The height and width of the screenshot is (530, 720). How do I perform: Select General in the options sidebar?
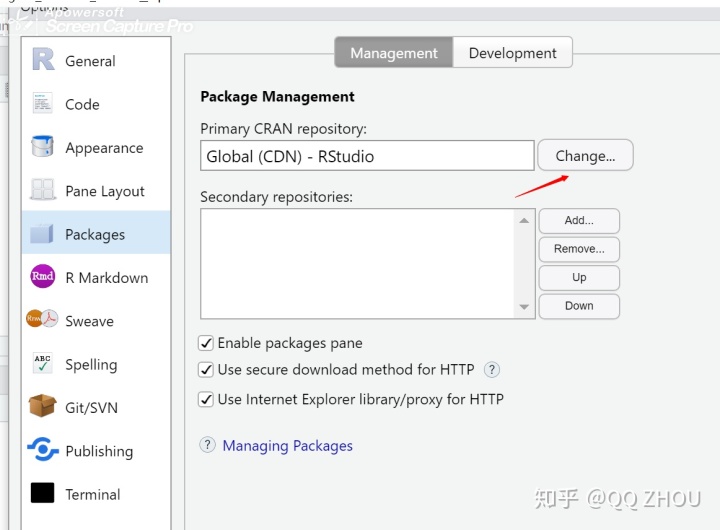coord(90,61)
